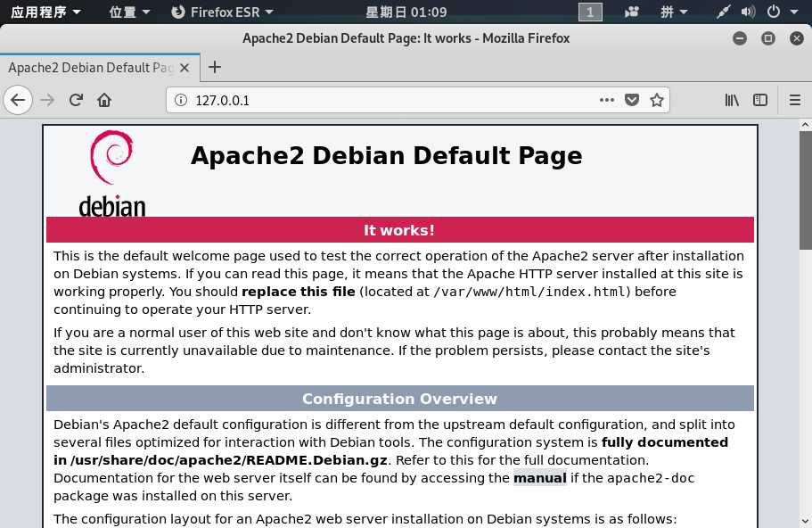Screen dimensions: 812x528
Task: Click the Apache2 Debian Default Page heading
Action: click(386, 155)
